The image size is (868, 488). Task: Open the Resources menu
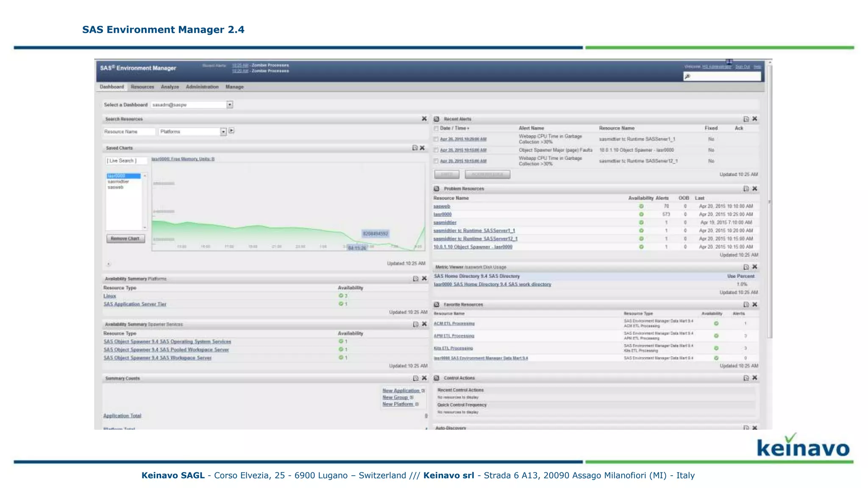[142, 87]
